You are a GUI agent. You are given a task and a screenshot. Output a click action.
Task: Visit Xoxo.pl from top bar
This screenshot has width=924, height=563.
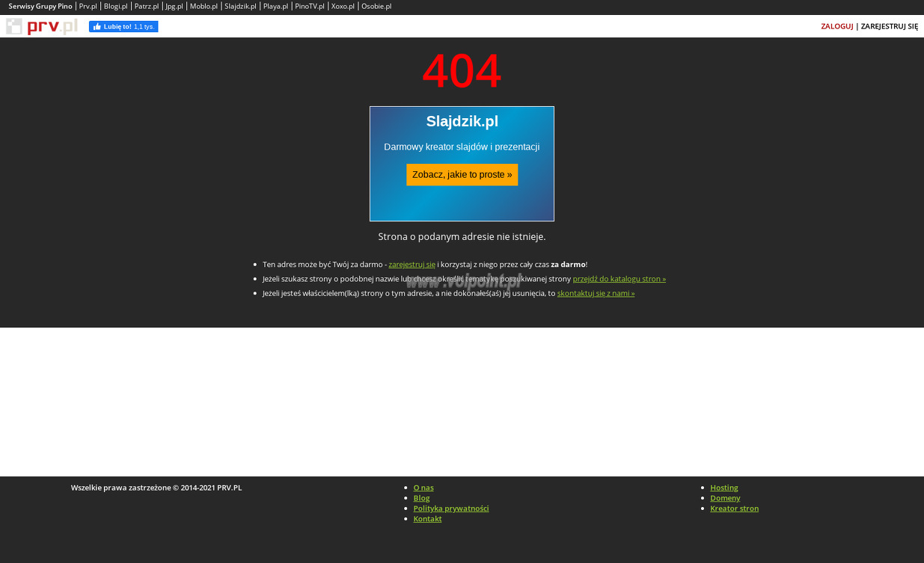[343, 6]
